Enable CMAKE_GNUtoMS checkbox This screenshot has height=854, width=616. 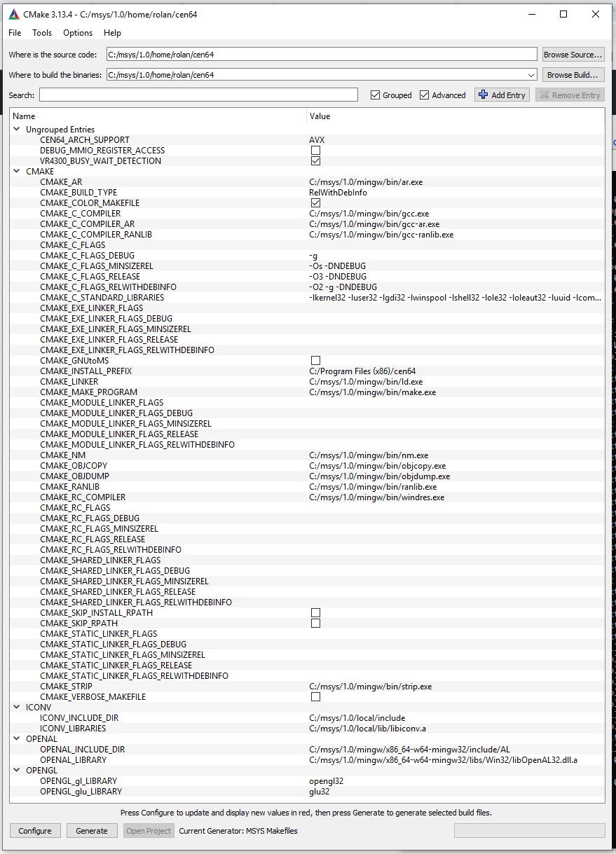coord(315,360)
